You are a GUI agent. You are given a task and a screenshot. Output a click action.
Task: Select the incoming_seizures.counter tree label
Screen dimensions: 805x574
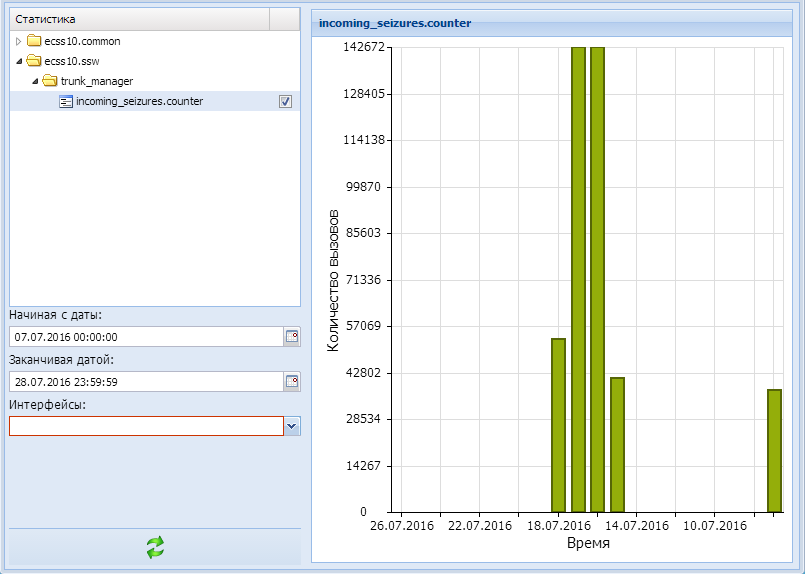pyautogui.click(x=139, y=101)
